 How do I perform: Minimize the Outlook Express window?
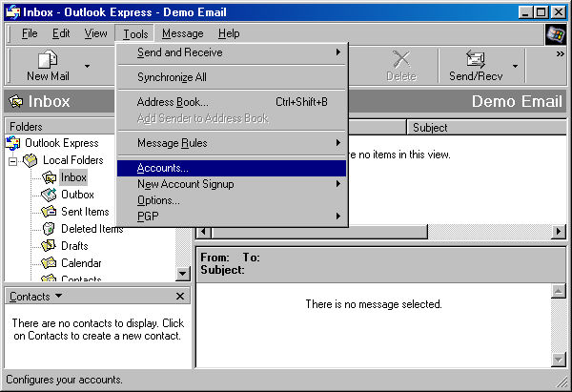click(x=525, y=12)
